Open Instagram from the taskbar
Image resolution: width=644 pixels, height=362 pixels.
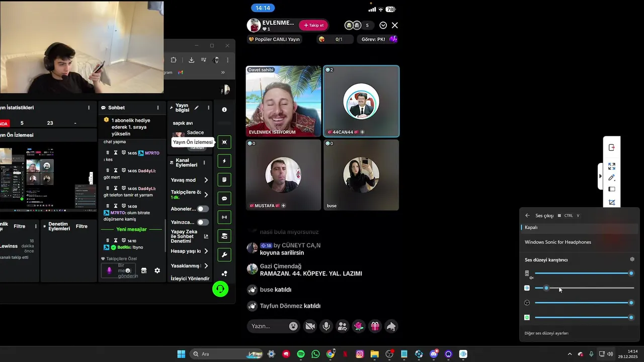(x=360, y=354)
